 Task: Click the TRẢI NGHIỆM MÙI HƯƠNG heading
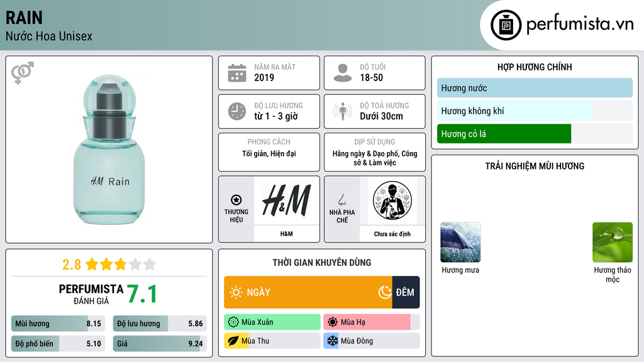pyautogui.click(x=535, y=166)
